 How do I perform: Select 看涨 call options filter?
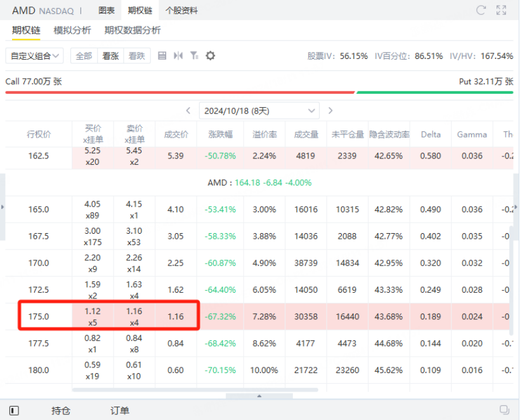click(110, 56)
